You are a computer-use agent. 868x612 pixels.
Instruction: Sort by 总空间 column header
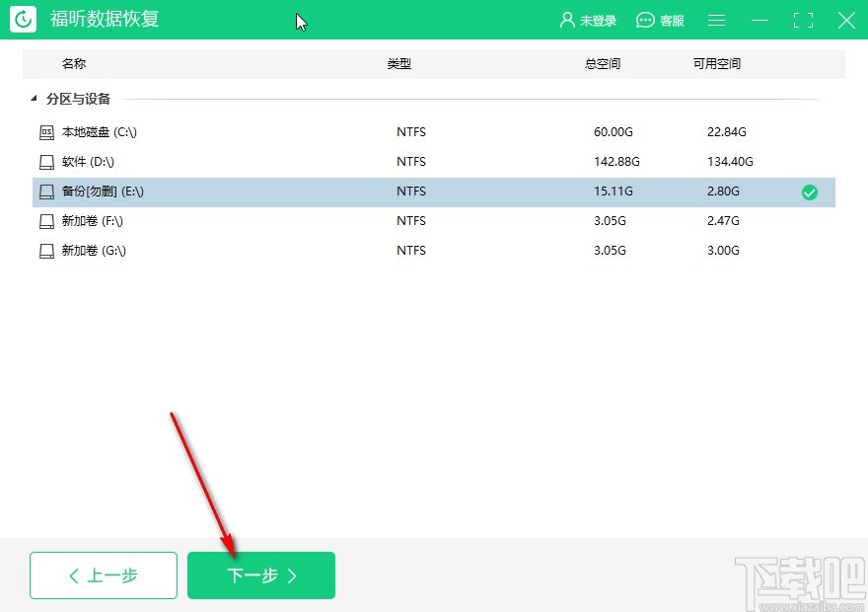click(603, 64)
